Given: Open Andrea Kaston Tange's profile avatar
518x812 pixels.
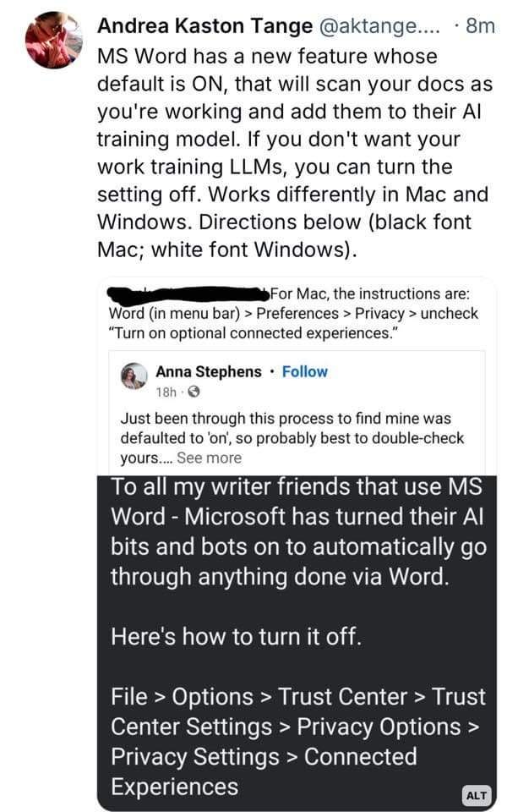Looking at the screenshot, I should coord(53,40).
